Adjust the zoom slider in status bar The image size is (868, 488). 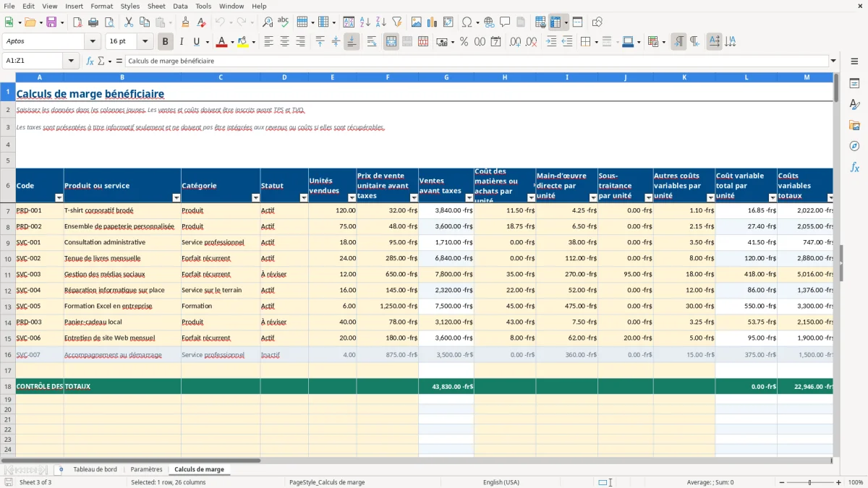pyautogui.click(x=809, y=482)
